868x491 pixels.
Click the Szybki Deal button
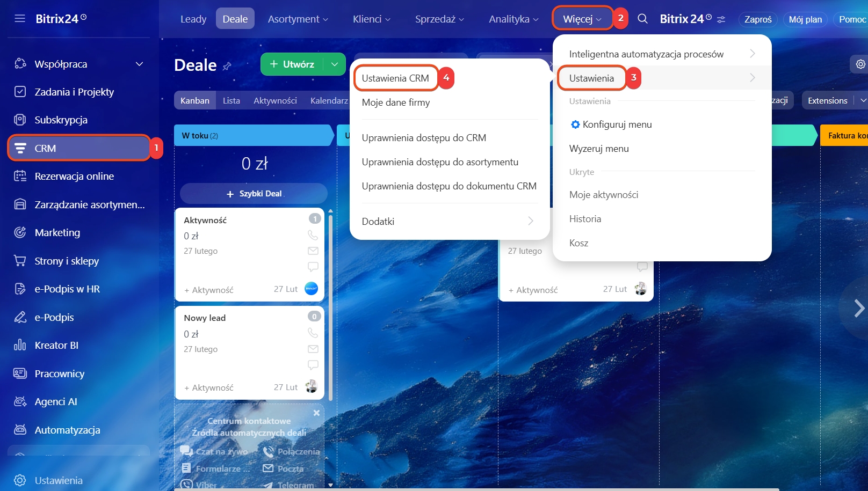(254, 193)
